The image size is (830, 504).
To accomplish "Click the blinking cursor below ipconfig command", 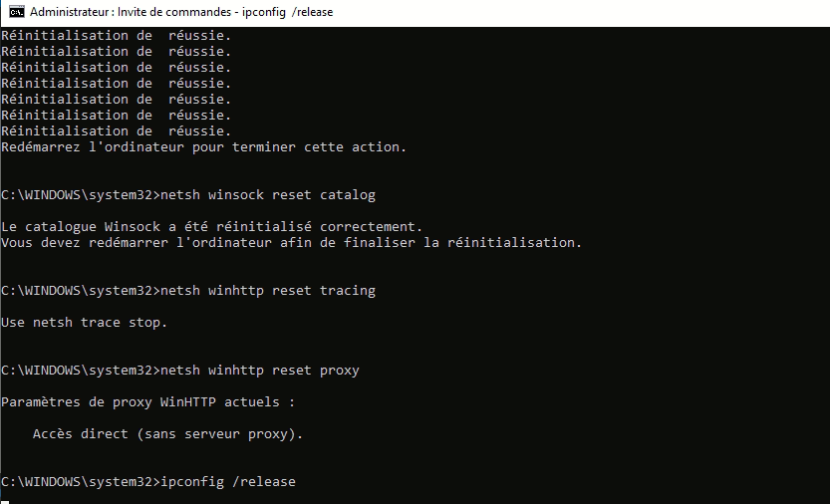I will pyautogui.click(x=5, y=502).
